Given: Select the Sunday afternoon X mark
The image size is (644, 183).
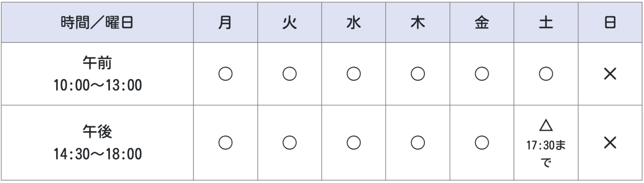Looking at the screenshot, I should (x=610, y=143).
